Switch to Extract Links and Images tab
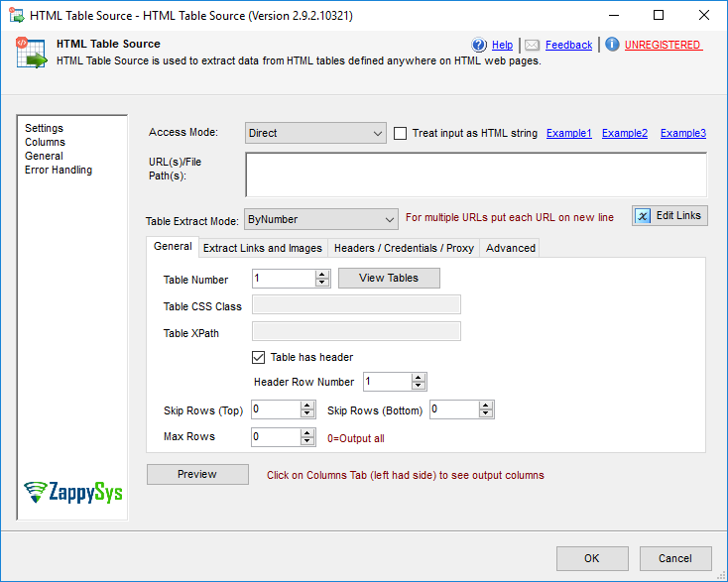 click(x=263, y=248)
